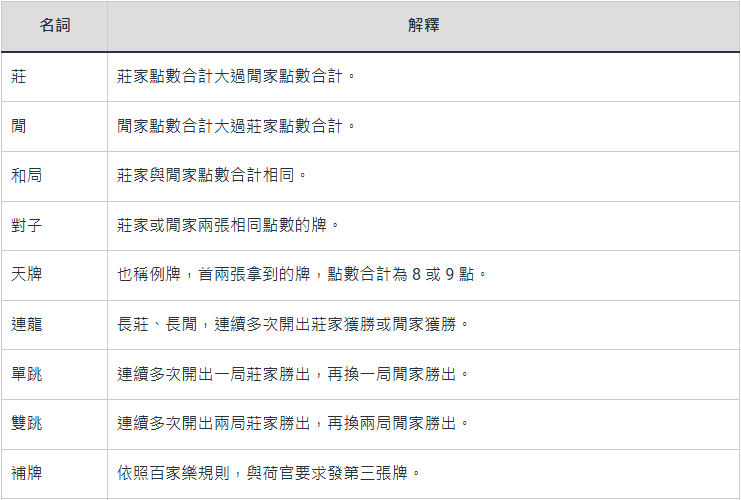The height and width of the screenshot is (500, 741).
Task: Select the 雙跳 term cell
Action: pos(27,423)
